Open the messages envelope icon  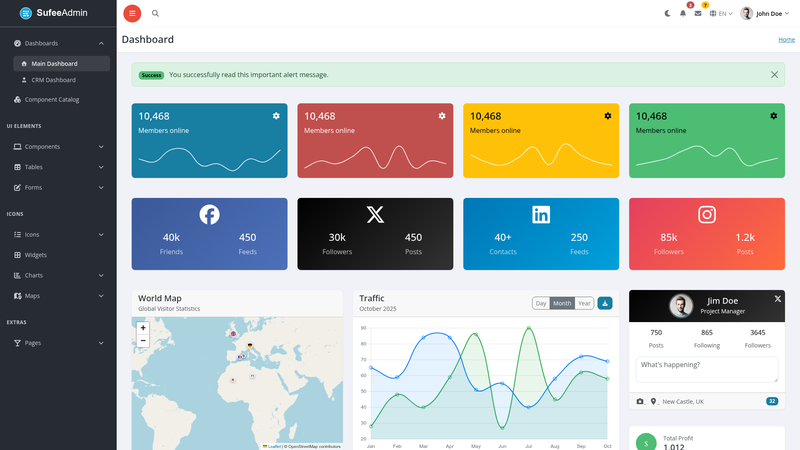pyautogui.click(x=698, y=14)
